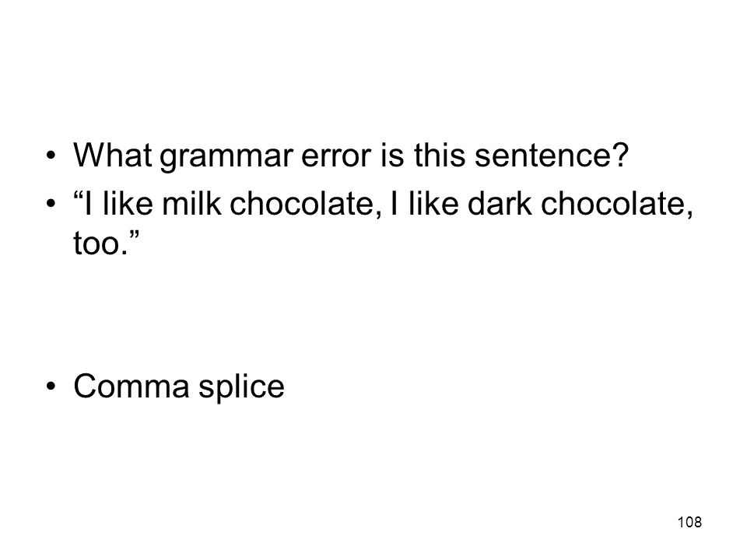This screenshot has width=747, height=560.
Task: Click the word "chocolate" after "milk"
Action: click(x=303, y=204)
